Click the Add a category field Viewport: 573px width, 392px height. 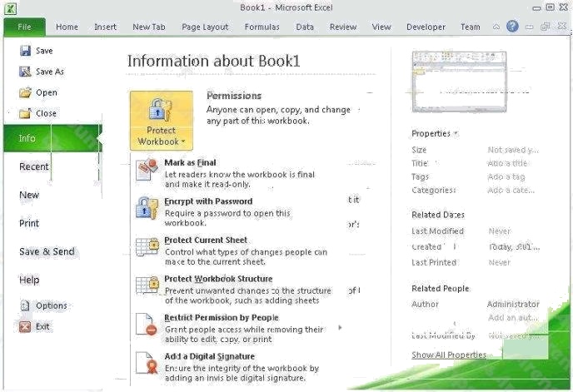[511, 190]
